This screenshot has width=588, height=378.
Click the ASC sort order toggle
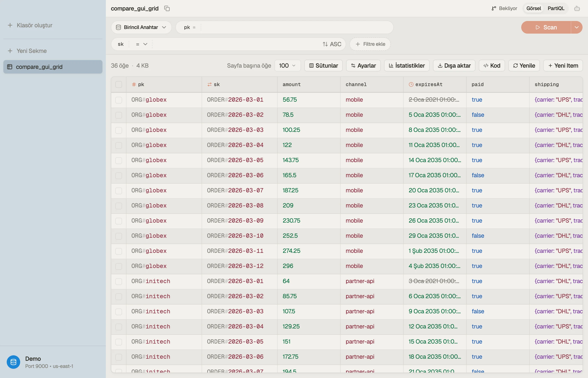tap(332, 44)
